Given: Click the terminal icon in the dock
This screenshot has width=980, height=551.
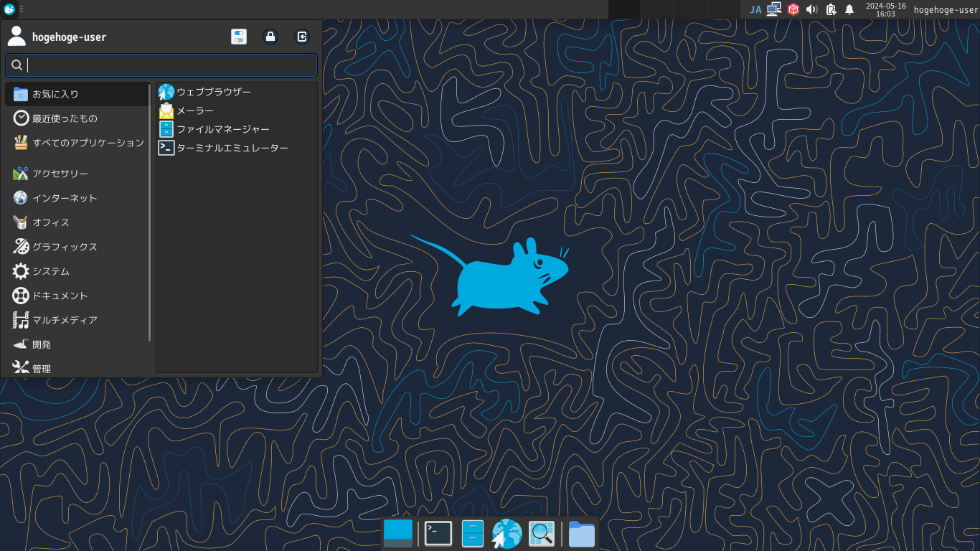Looking at the screenshot, I should tap(438, 534).
